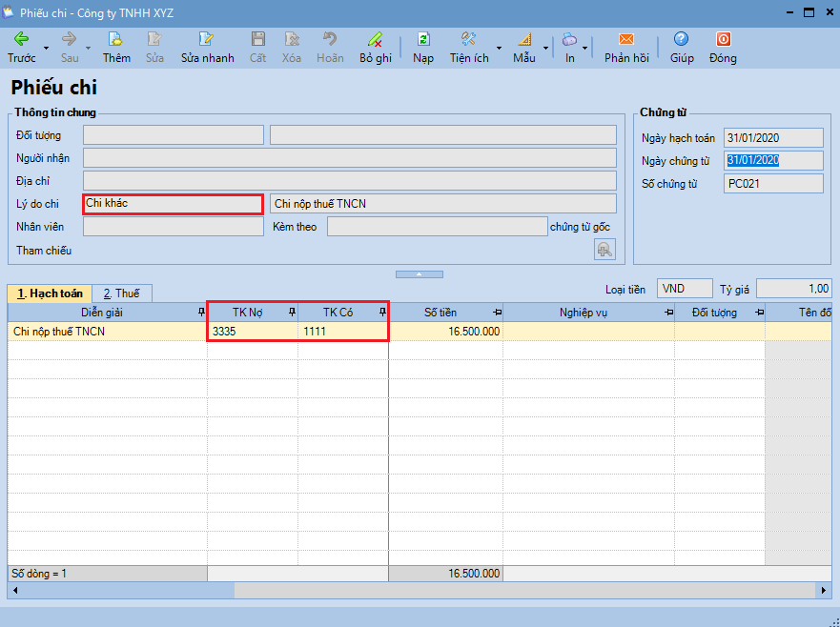The width and height of the screenshot is (840, 627).
Task: Open the Phản hồi feedback icon
Action: [626, 40]
